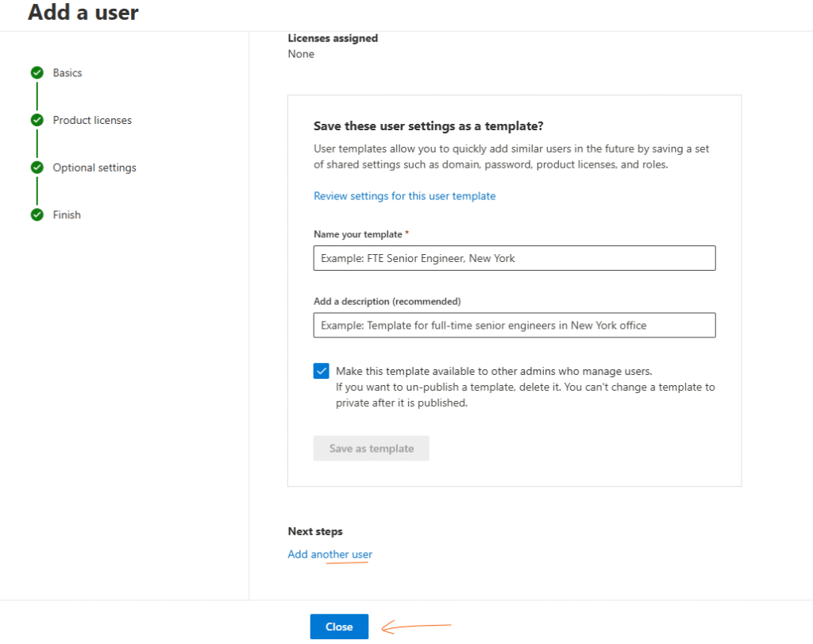This screenshot has width=813, height=644.
Task: Click the Add another user link
Action: click(x=329, y=554)
